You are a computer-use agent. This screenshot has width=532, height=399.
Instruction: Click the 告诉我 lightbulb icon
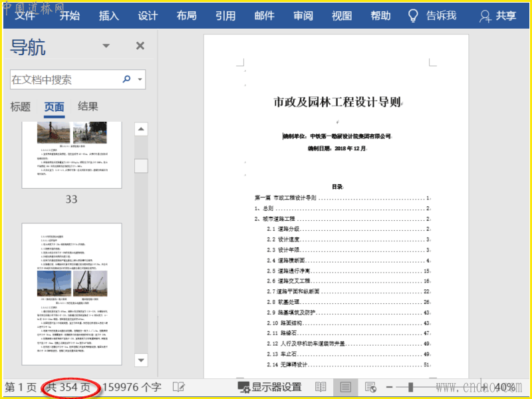413,15
